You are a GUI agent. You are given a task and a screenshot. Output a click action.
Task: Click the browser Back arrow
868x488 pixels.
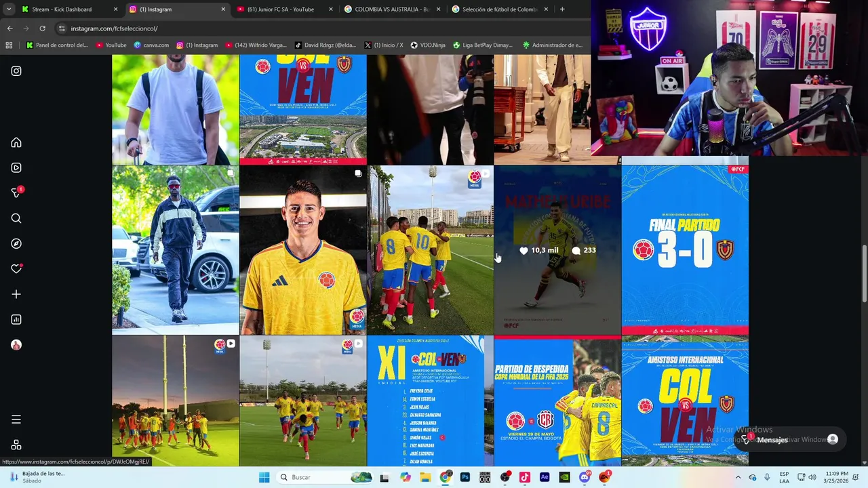tap(9, 28)
